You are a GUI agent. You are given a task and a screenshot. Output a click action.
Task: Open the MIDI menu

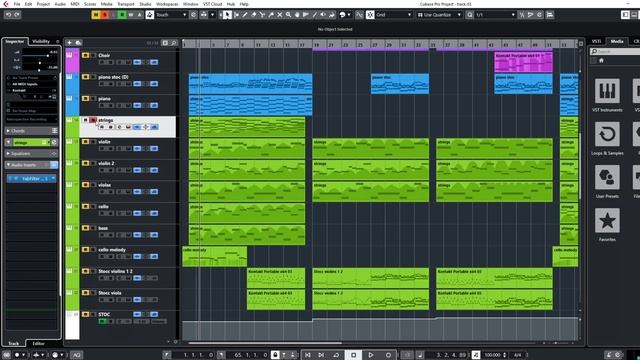point(75,4)
